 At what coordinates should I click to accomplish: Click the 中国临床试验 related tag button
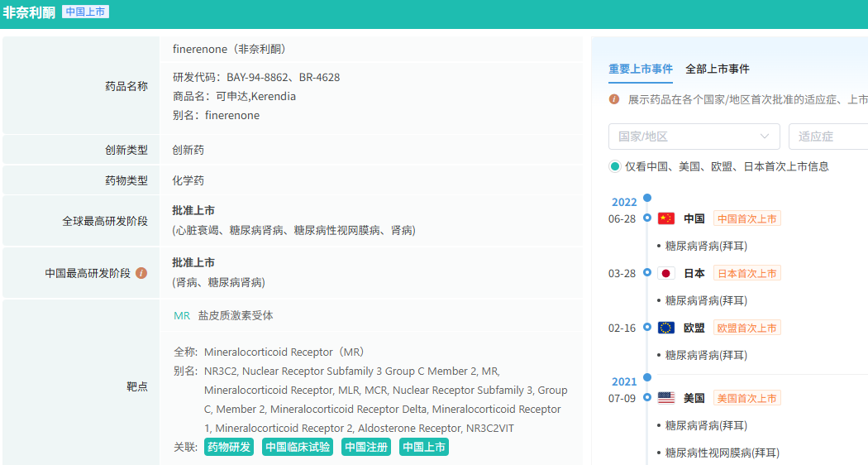click(x=298, y=448)
